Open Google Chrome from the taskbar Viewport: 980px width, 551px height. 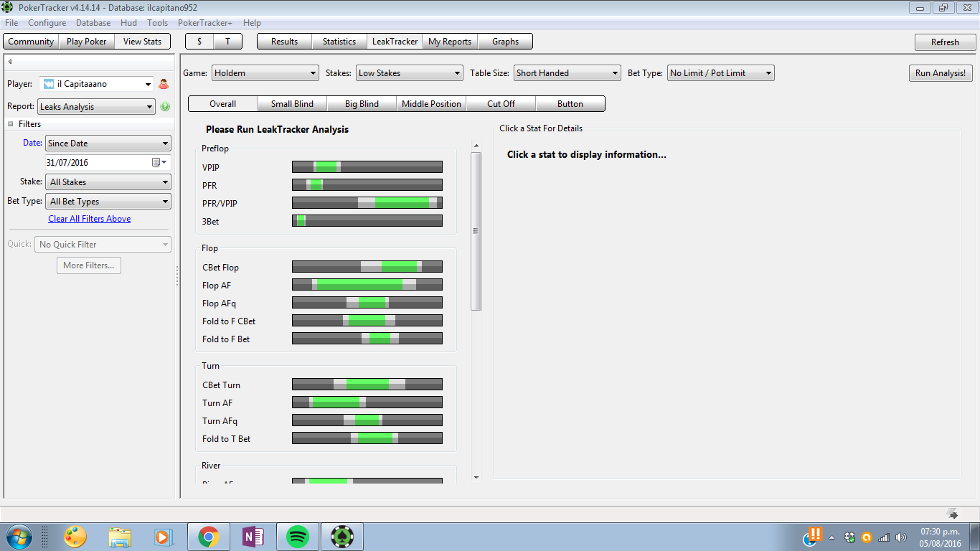[x=209, y=537]
